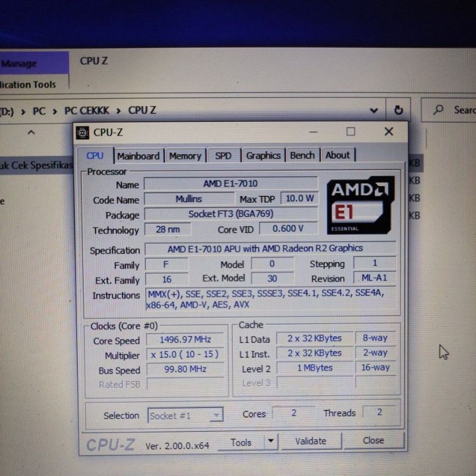Click the Technology value 28 nm

click(x=168, y=229)
